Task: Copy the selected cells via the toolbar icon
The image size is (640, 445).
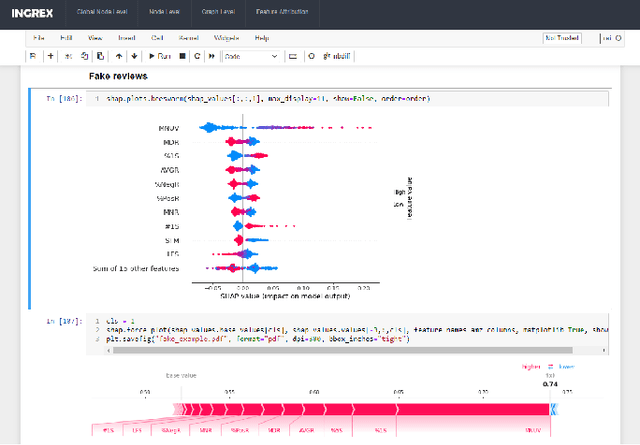Action: (84, 56)
